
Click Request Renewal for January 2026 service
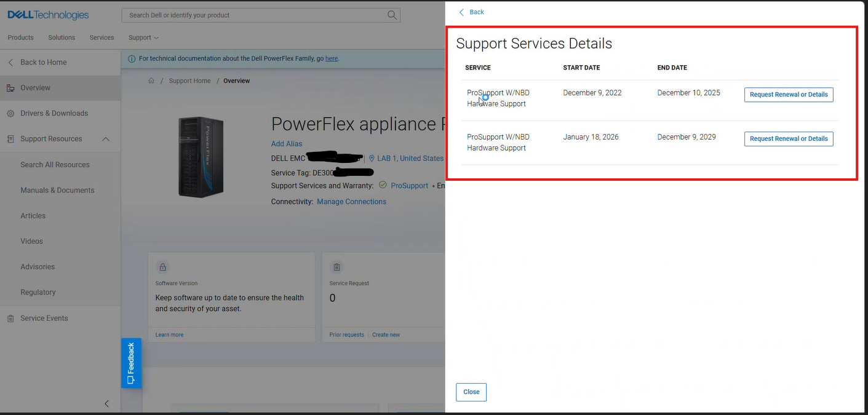click(789, 139)
